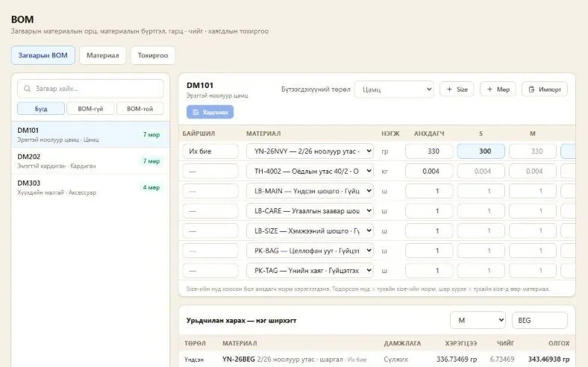The width and height of the screenshot is (588, 367).
Task: Click the BEG color input field
Action: point(539,320)
